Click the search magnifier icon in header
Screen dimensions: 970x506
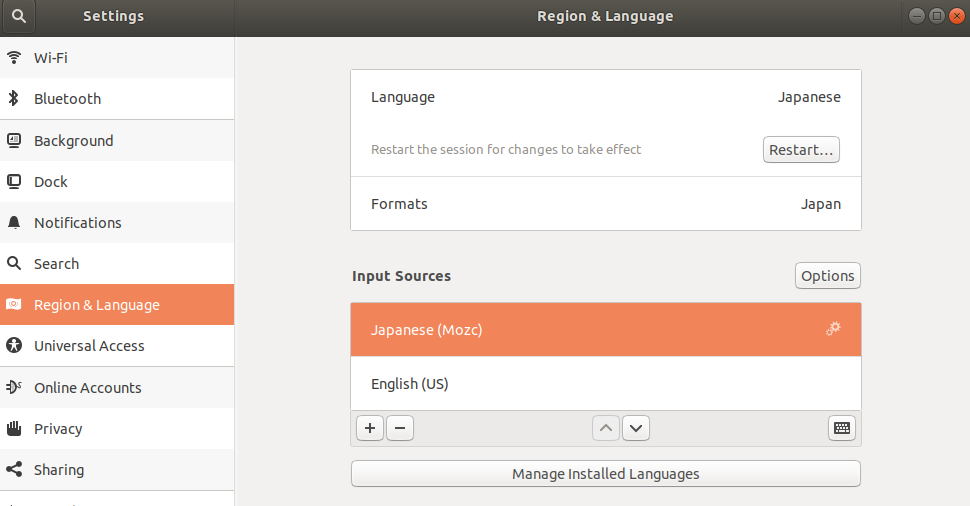coord(19,16)
